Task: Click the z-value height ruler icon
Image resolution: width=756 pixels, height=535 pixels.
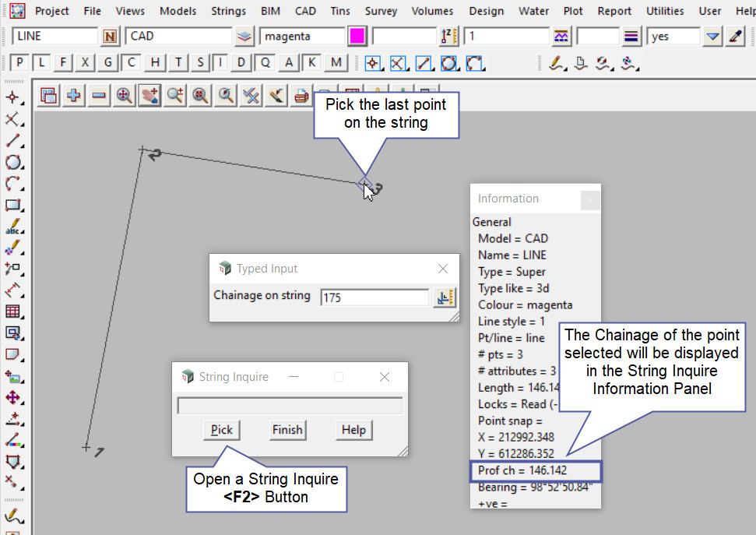Action: pos(448,37)
